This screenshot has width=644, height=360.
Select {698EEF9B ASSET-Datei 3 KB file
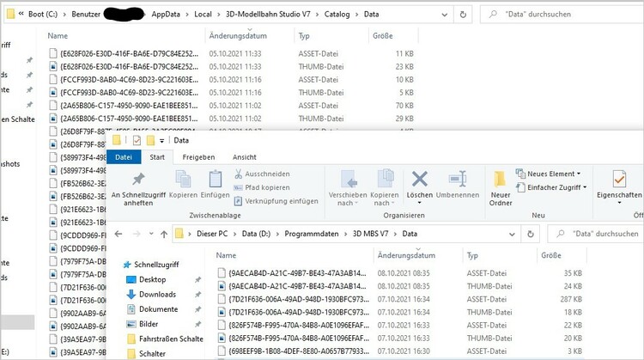(x=399, y=351)
